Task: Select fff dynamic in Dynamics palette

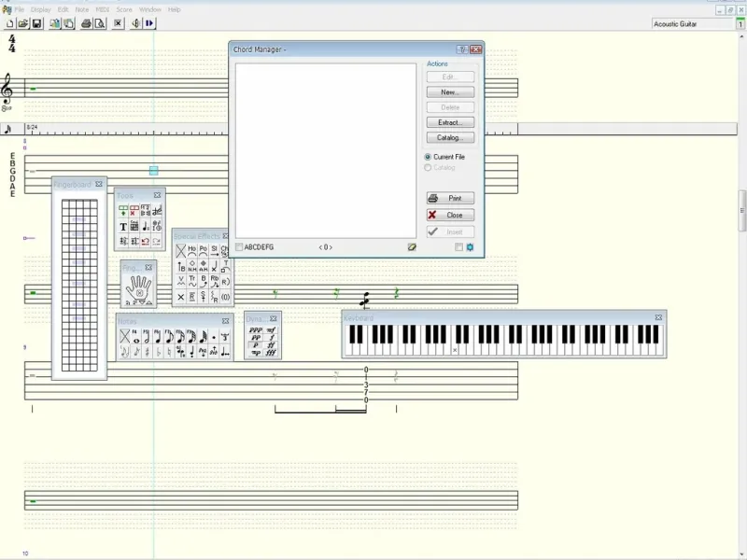Action: click(271, 353)
